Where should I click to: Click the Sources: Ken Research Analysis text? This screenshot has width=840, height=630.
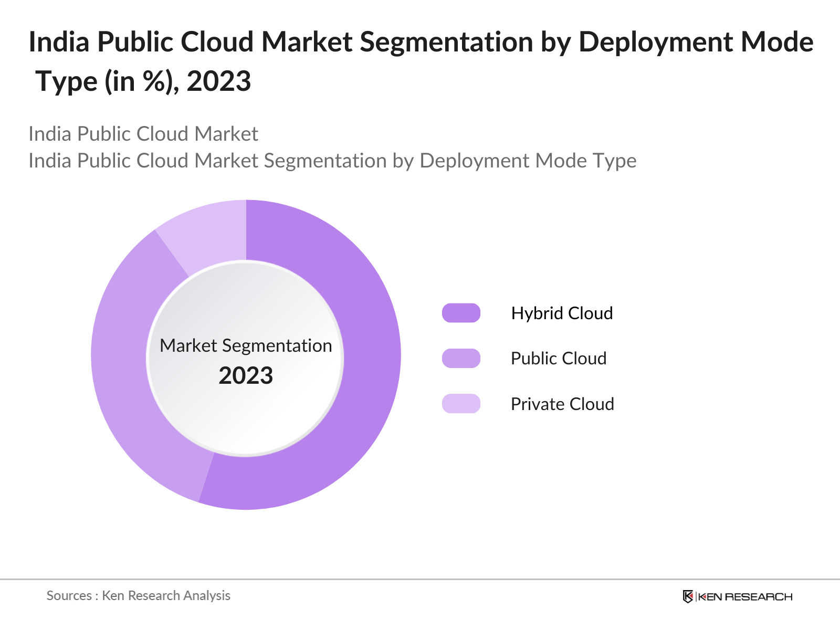pyautogui.click(x=139, y=595)
